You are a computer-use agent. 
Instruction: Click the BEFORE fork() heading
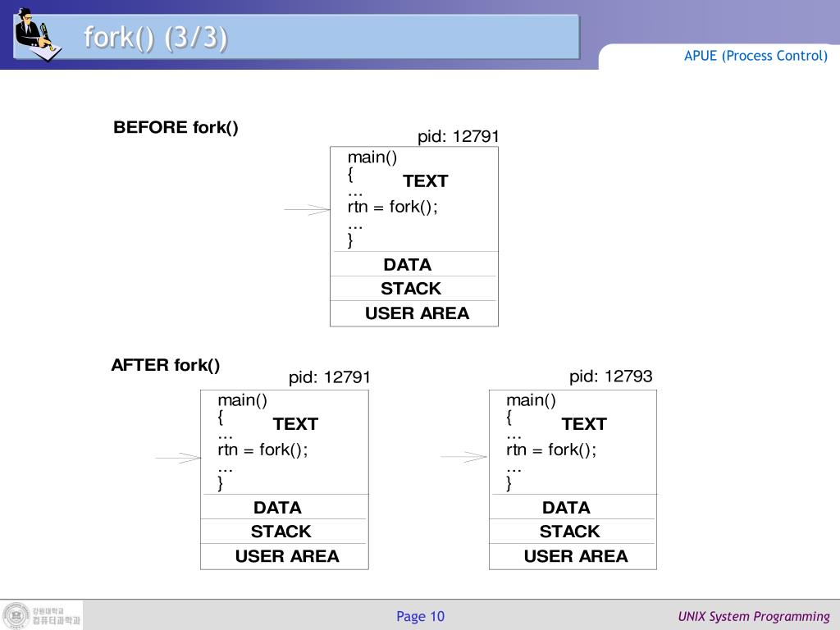tap(176, 127)
